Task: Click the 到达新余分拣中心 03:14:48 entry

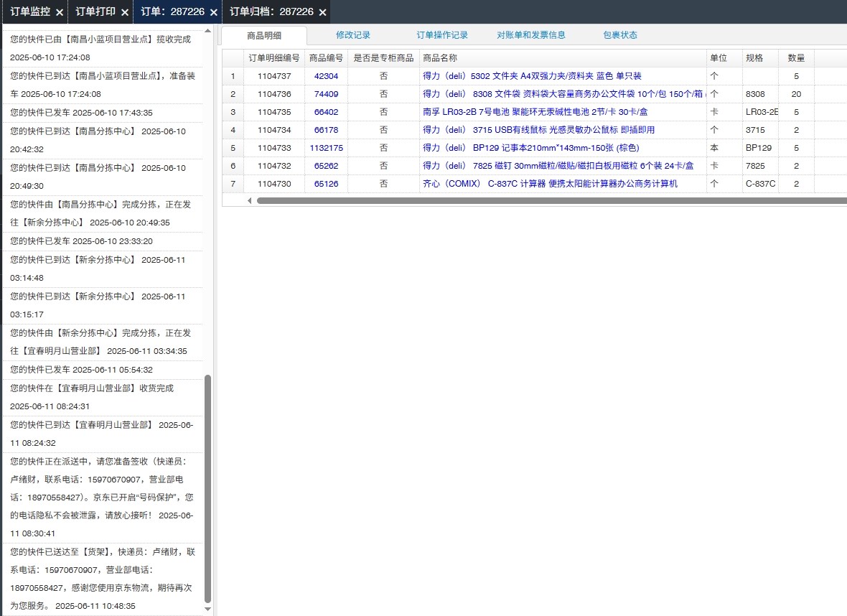Action: point(103,269)
